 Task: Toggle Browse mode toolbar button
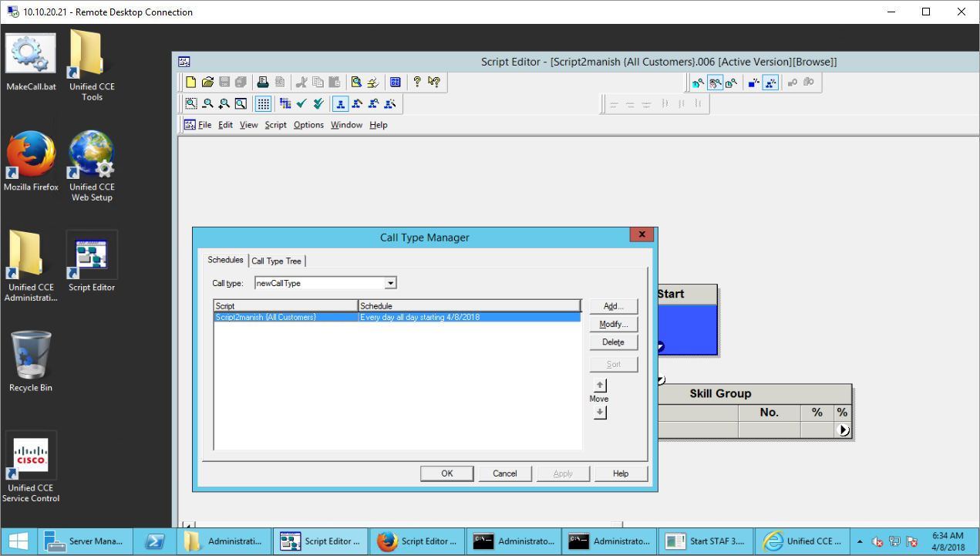340,103
